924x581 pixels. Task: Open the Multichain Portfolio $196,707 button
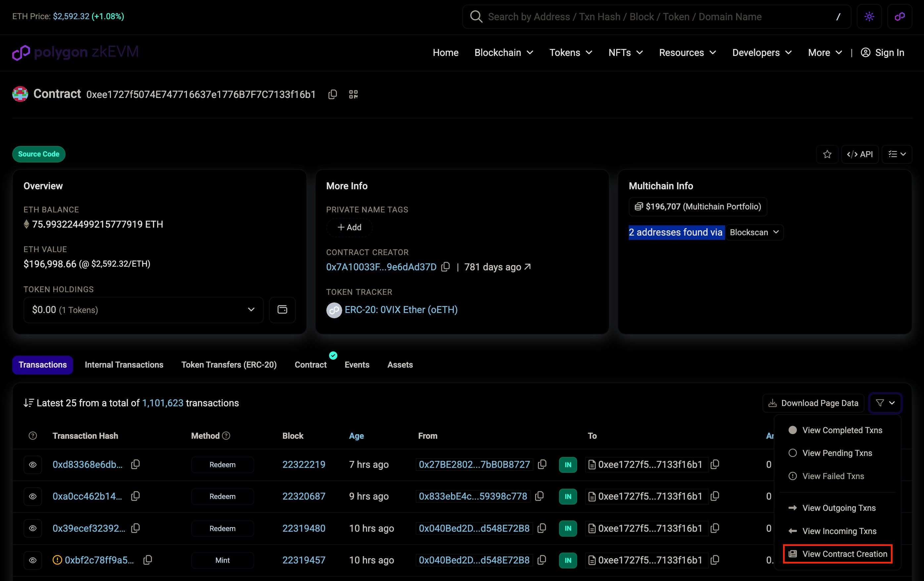698,207
